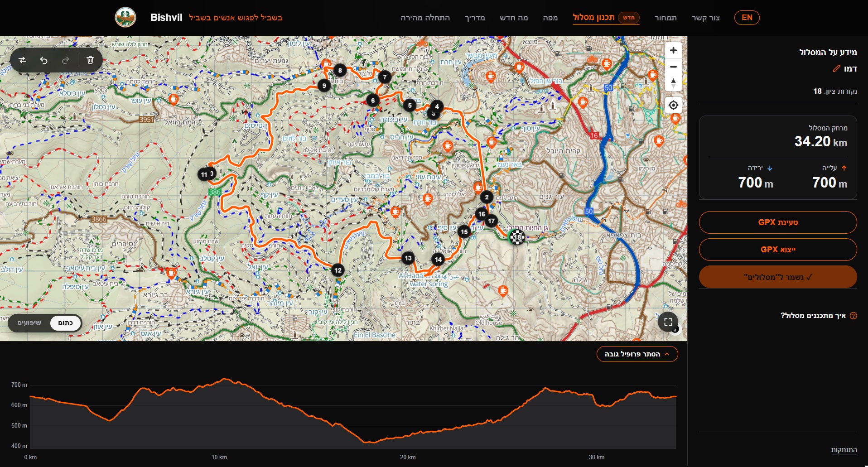
Task: Redo the route edit
Action: tap(66, 60)
